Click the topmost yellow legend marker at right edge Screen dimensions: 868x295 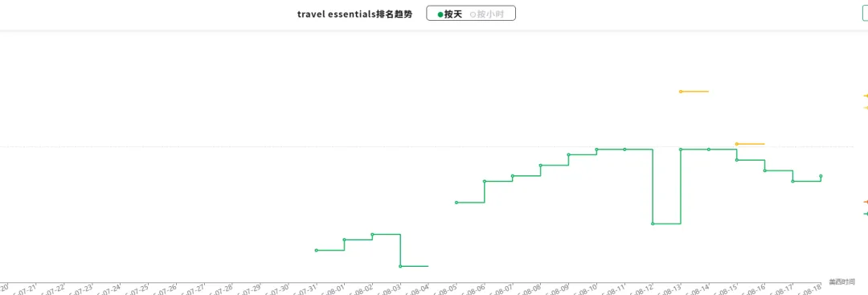pos(866,96)
